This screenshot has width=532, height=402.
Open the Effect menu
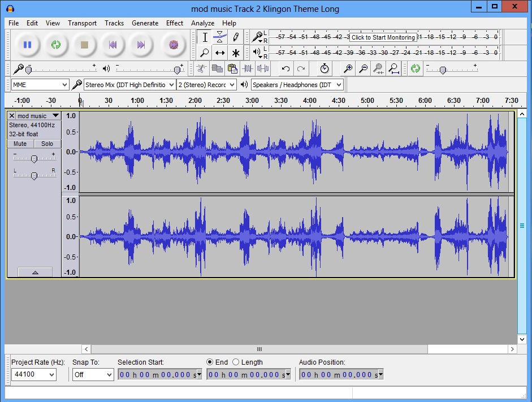[175, 23]
